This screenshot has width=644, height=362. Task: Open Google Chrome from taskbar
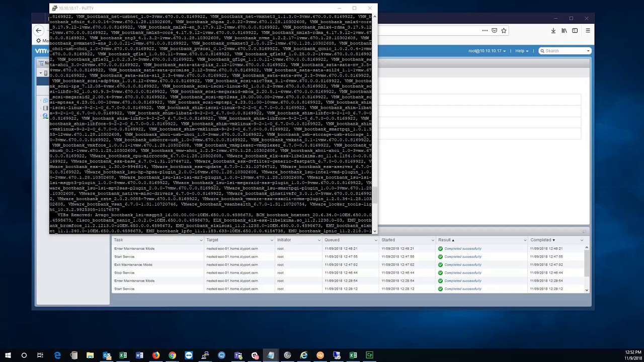[172, 355]
